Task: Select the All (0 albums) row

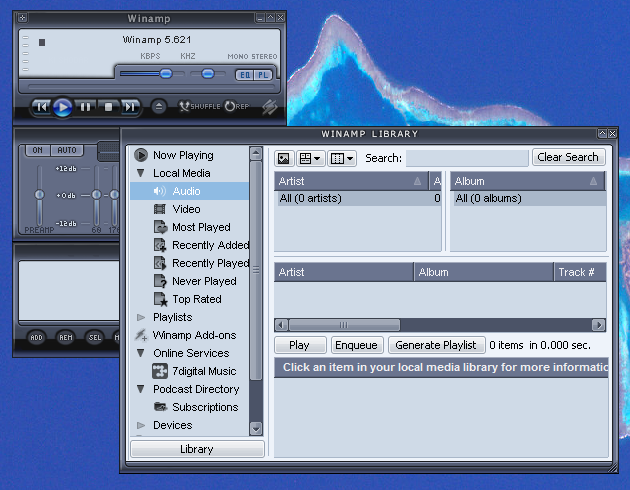Action: tap(528, 198)
